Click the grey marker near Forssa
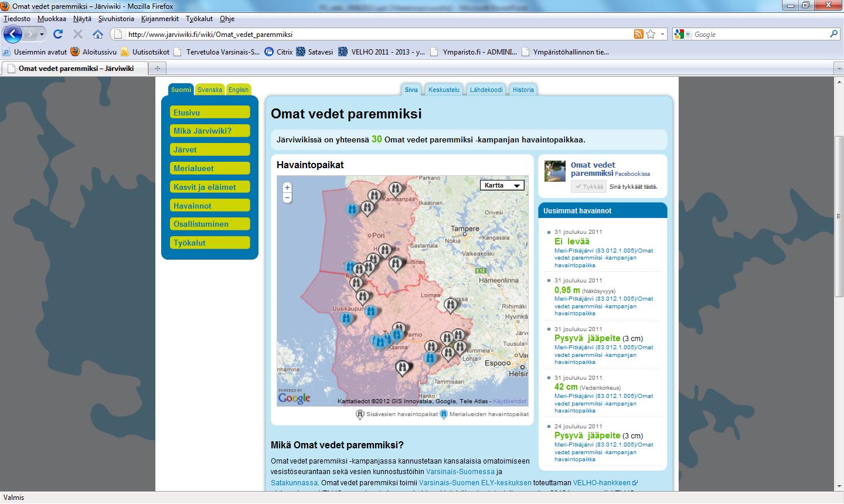 (451, 304)
